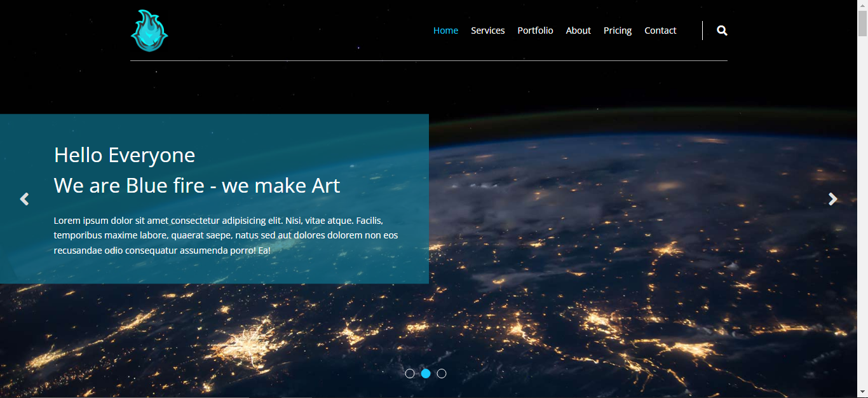The image size is (868, 398).
Task: Click the scrollbar up arrow
Action: click(x=863, y=5)
